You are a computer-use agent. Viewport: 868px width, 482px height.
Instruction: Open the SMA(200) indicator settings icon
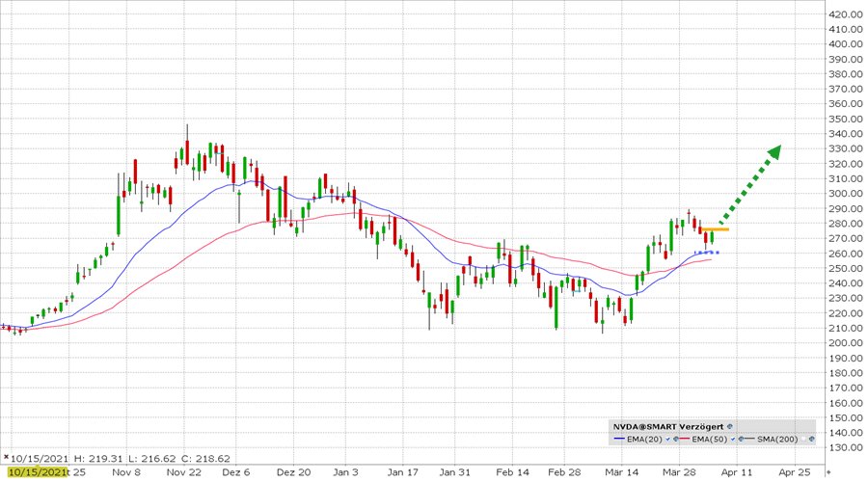click(811, 439)
